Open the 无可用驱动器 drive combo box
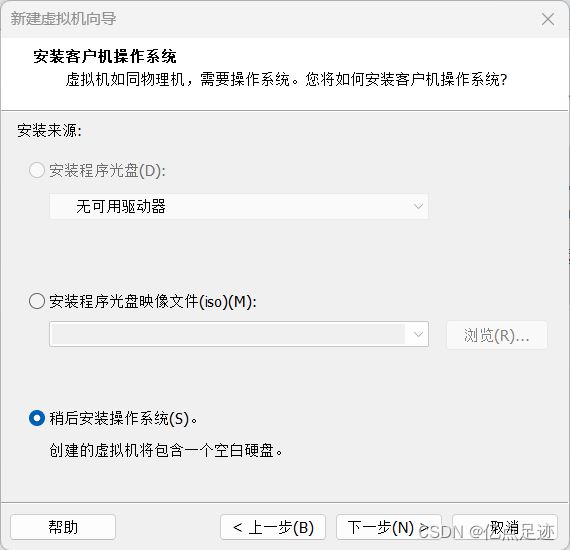The image size is (570, 550). click(239, 206)
